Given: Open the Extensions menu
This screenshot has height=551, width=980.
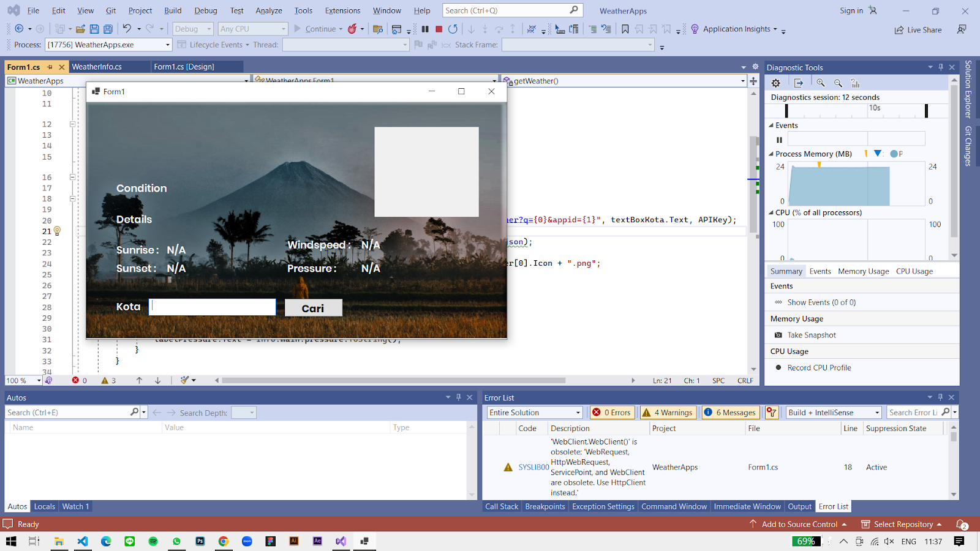Looking at the screenshot, I should (342, 10).
